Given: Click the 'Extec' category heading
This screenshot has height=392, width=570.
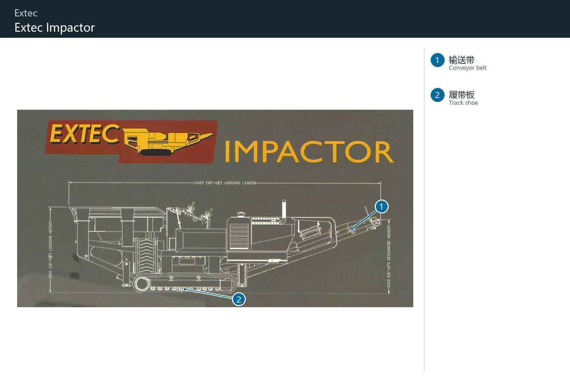Looking at the screenshot, I should coord(26,13).
